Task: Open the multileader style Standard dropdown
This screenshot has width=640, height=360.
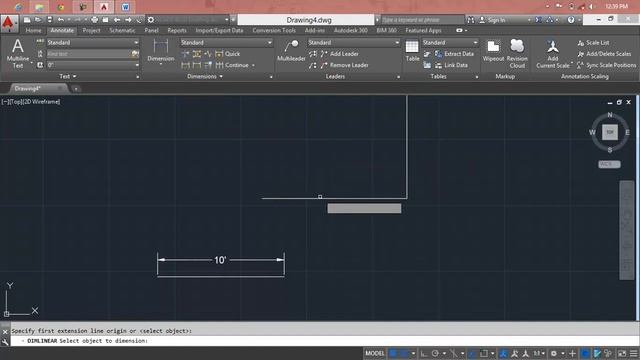Action: point(353,42)
